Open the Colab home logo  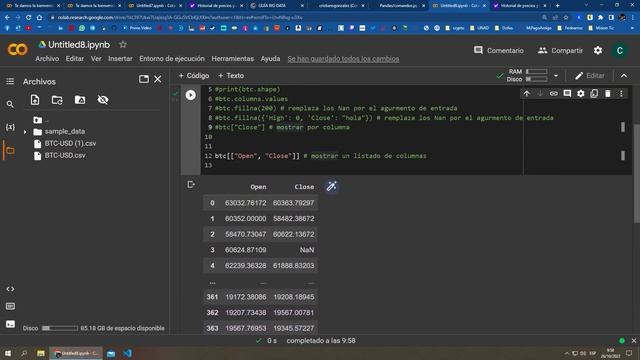point(18,50)
